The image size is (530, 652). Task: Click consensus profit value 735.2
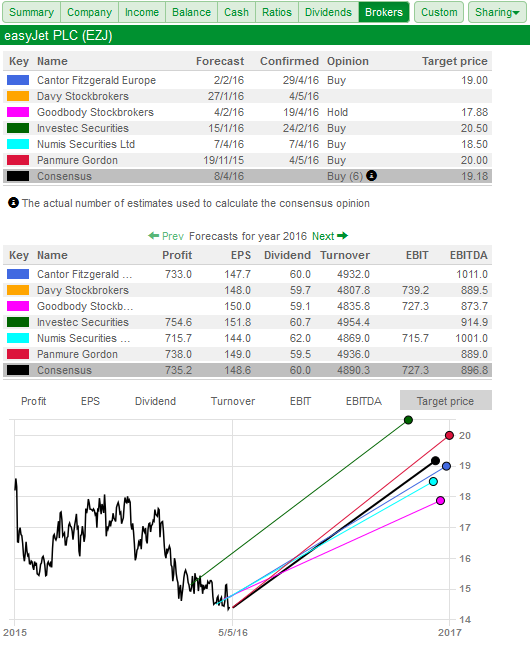(x=178, y=370)
